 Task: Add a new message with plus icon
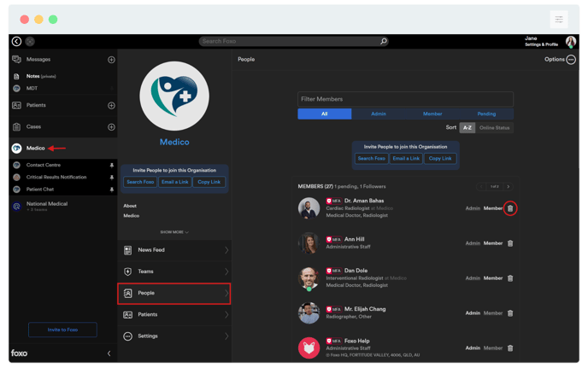pos(111,60)
